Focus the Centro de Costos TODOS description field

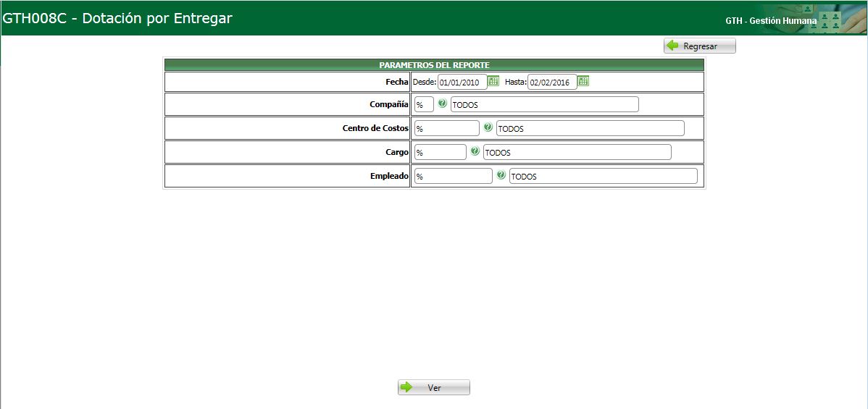coord(590,128)
